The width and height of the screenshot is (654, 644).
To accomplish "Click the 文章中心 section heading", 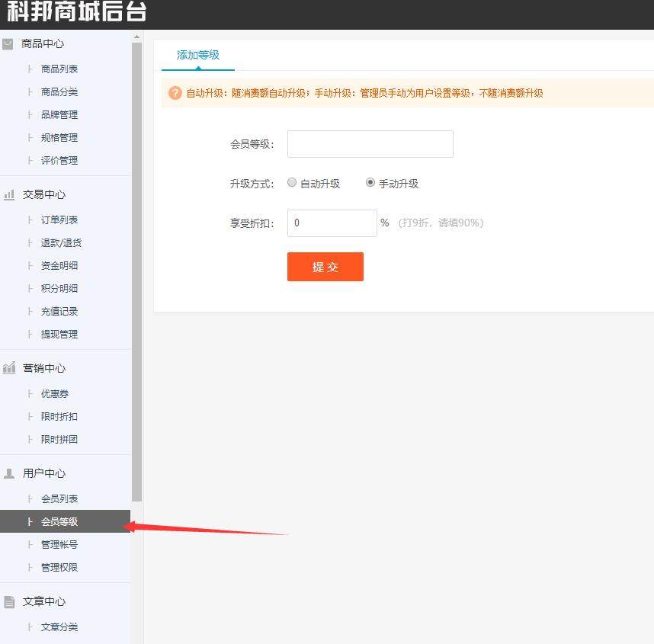I will (x=44, y=601).
